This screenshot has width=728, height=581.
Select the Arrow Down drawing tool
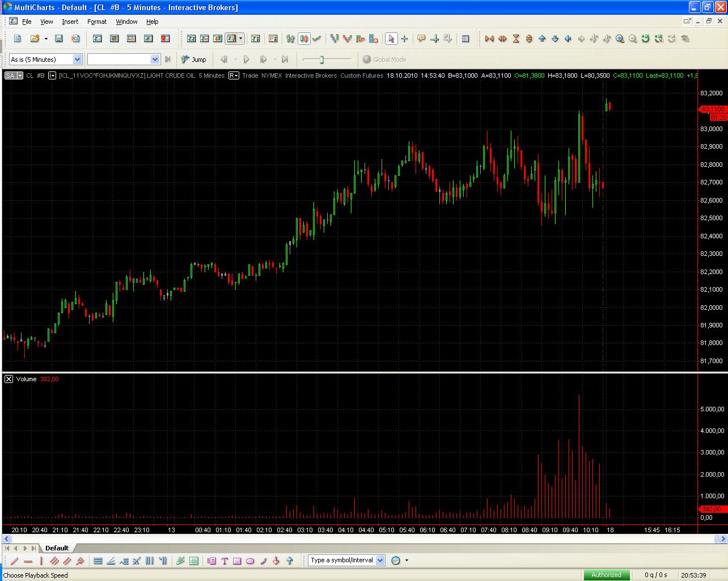[276, 561]
